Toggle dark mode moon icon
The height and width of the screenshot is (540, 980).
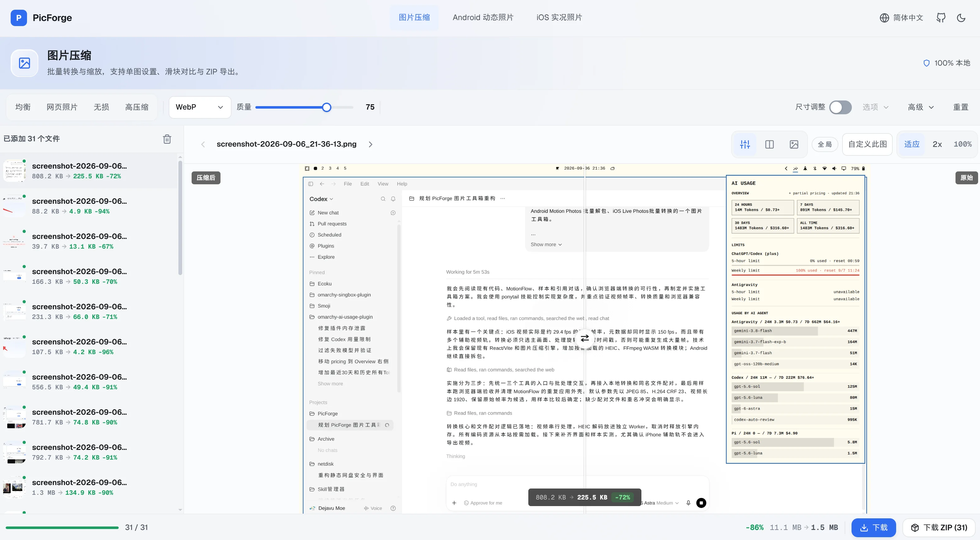tap(961, 18)
